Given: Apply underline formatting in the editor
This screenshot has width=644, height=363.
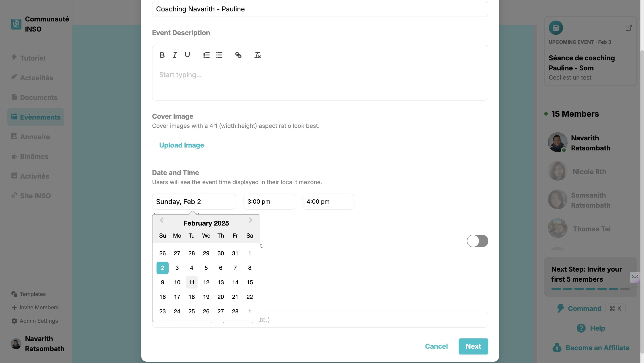Looking at the screenshot, I should click(187, 55).
